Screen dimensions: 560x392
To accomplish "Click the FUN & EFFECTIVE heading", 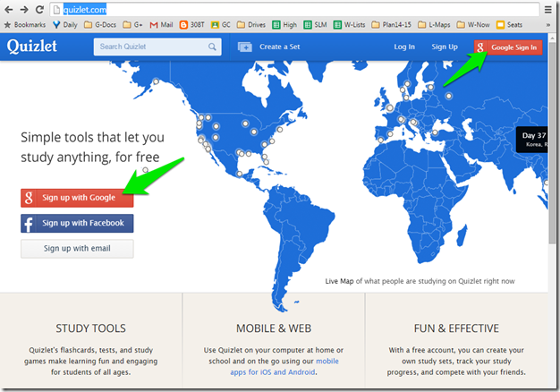I will pyautogui.click(x=456, y=328).
